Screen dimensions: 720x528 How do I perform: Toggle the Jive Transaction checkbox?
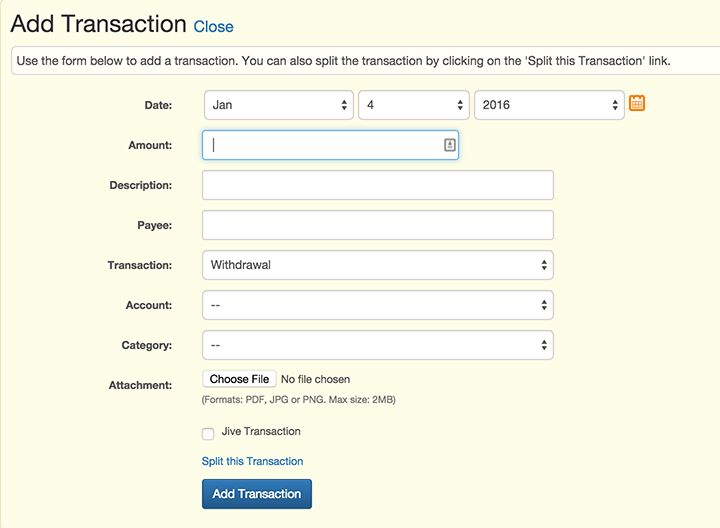pyautogui.click(x=208, y=433)
